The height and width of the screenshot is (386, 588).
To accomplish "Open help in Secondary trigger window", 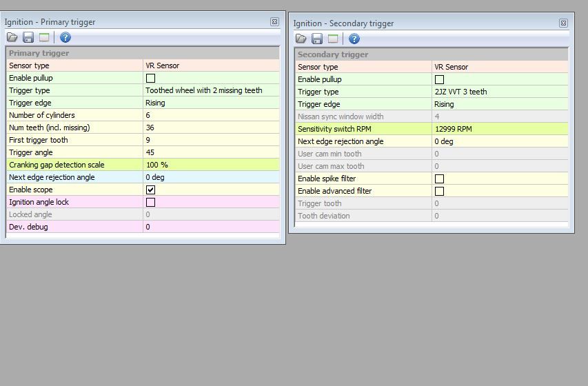I will tap(354, 39).
